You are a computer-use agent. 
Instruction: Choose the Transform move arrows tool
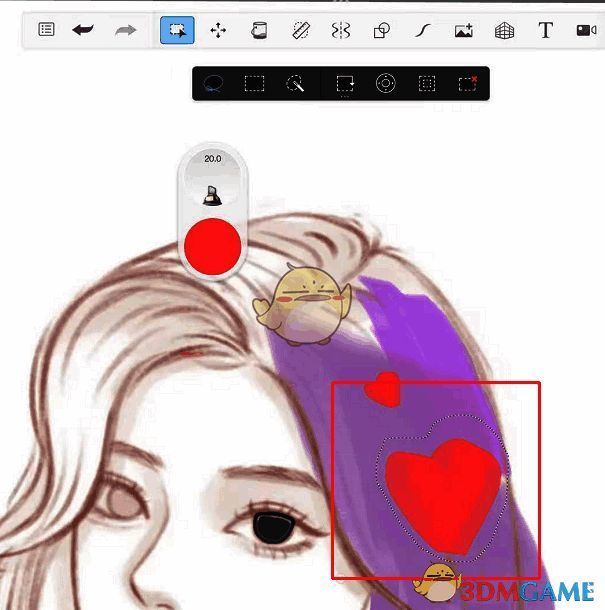pos(218,30)
